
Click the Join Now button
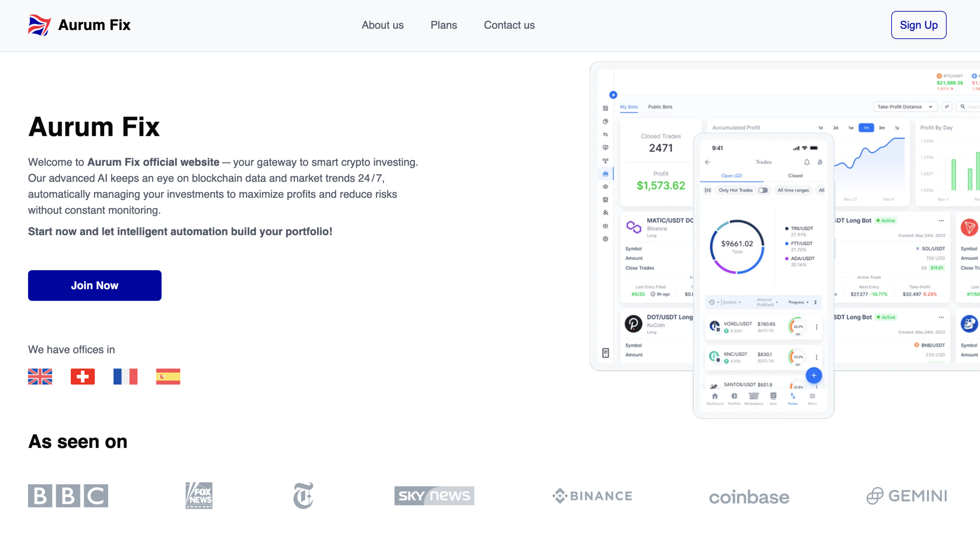(x=95, y=285)
